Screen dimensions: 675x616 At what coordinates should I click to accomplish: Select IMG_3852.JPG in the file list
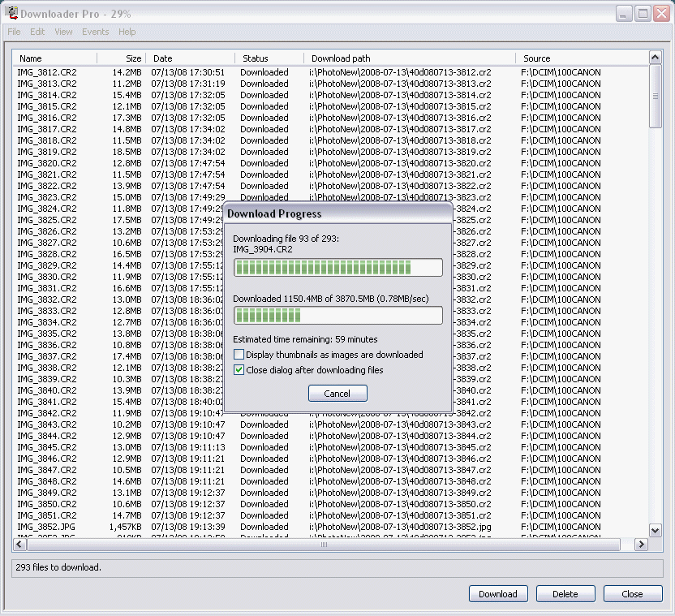pyautogui.click(x=47, y=527)
